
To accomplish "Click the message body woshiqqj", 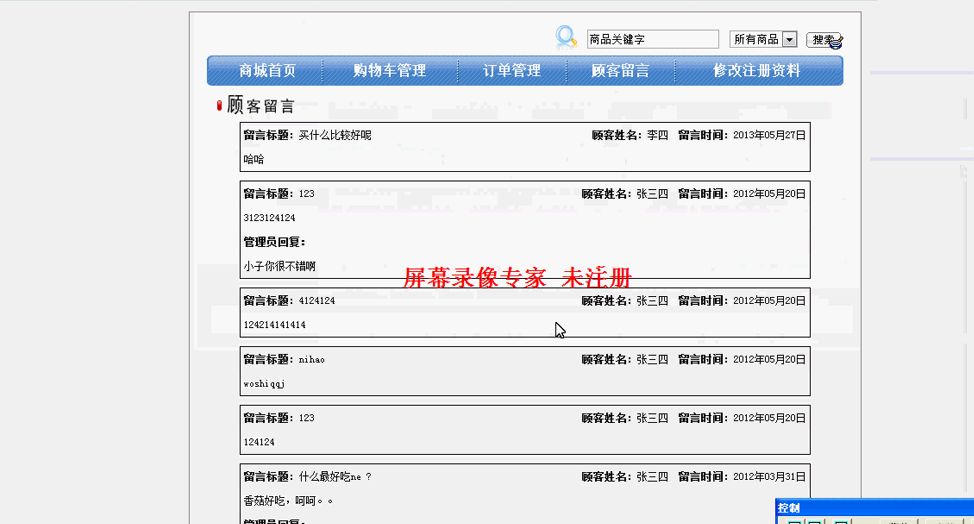I will (x=264, y=384).
